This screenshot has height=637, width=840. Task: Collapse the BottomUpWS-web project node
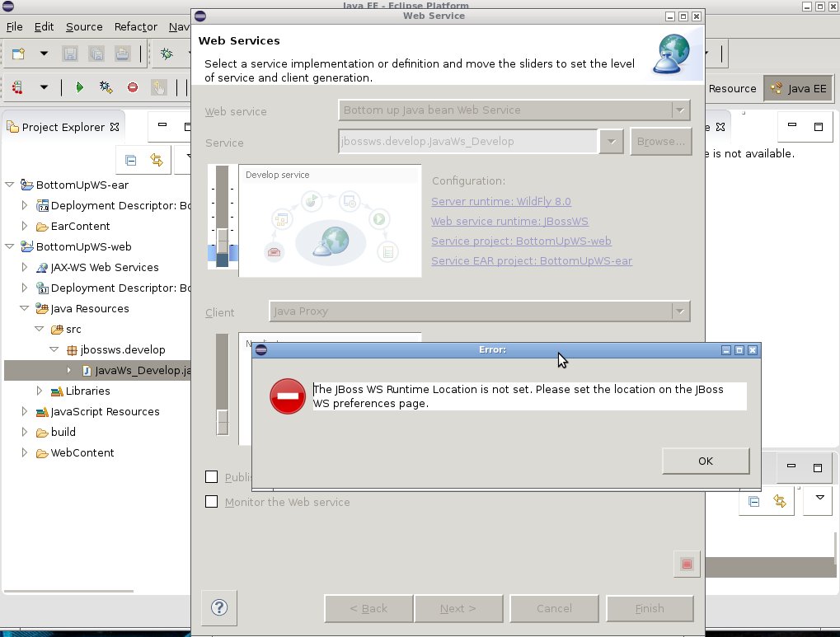point(10,246)
